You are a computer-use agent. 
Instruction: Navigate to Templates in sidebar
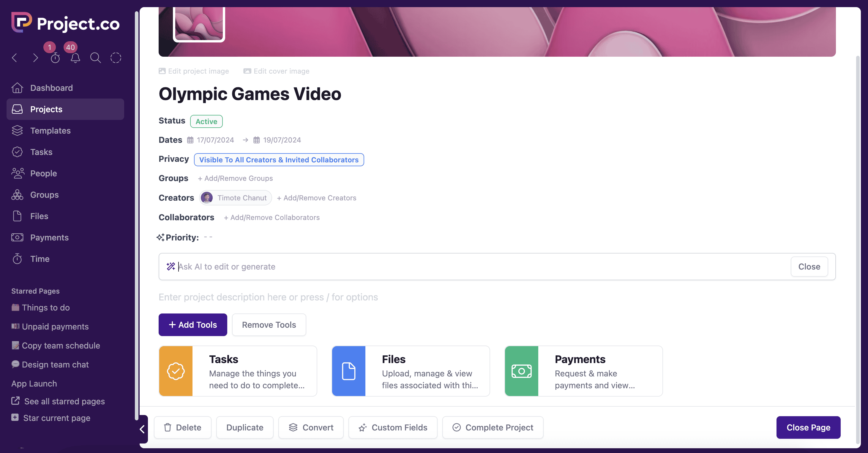point(50,130)
